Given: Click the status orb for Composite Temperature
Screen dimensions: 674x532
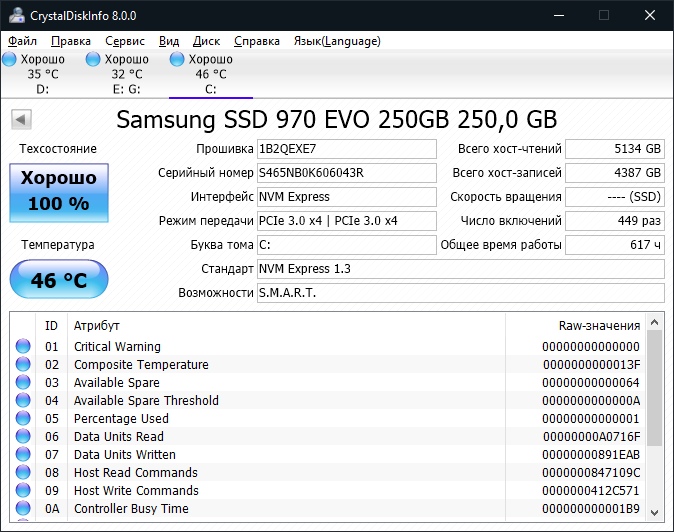Looking at the screenshot, I should (23, 364).
